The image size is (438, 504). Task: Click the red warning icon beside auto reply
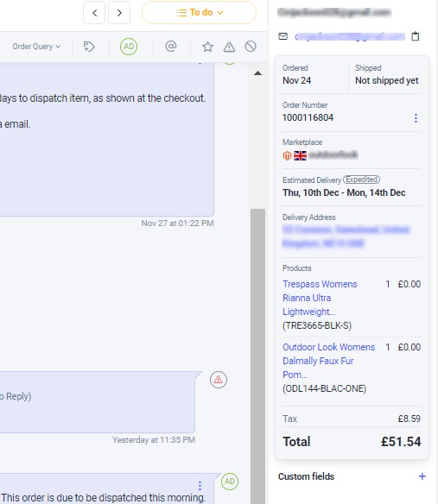point(219,380)
